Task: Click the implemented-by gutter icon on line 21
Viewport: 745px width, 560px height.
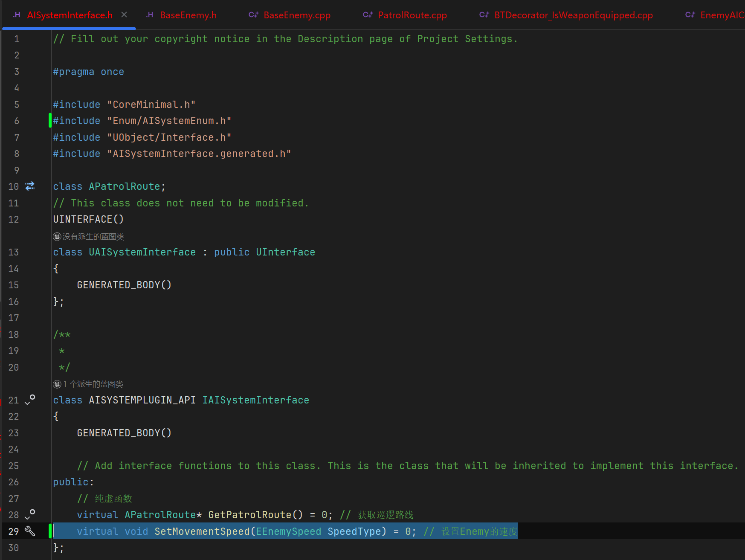Action: tap(30, 400)
